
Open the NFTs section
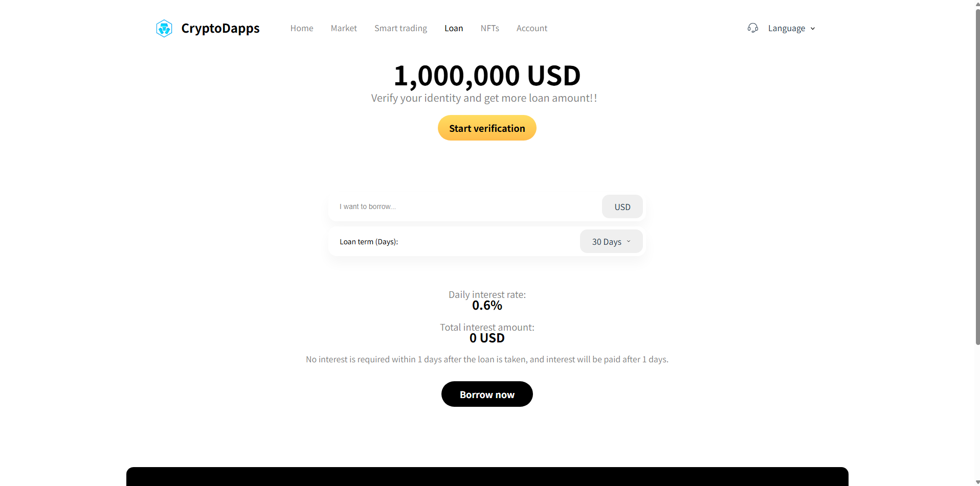[x=489, y=29]
